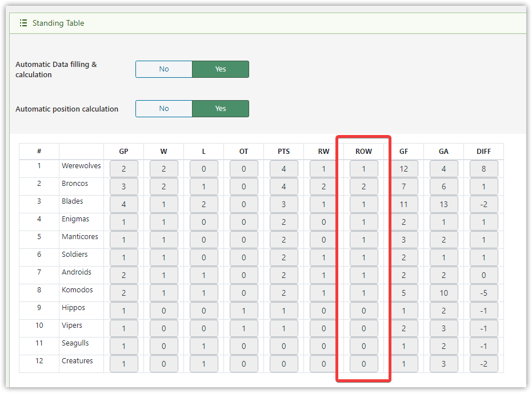This screenshot has width=532, height=393.
Task: Click the Standing Table panel title
Action: 58,23
